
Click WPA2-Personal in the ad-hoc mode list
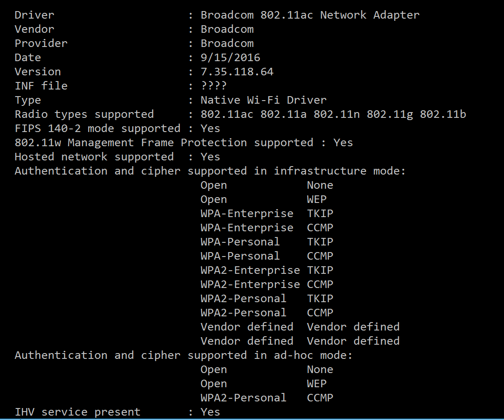click(x=243, y=398)
